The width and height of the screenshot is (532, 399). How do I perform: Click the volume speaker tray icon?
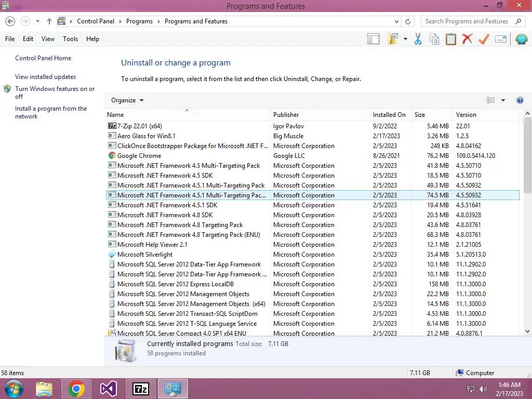[x=483, y=389]
